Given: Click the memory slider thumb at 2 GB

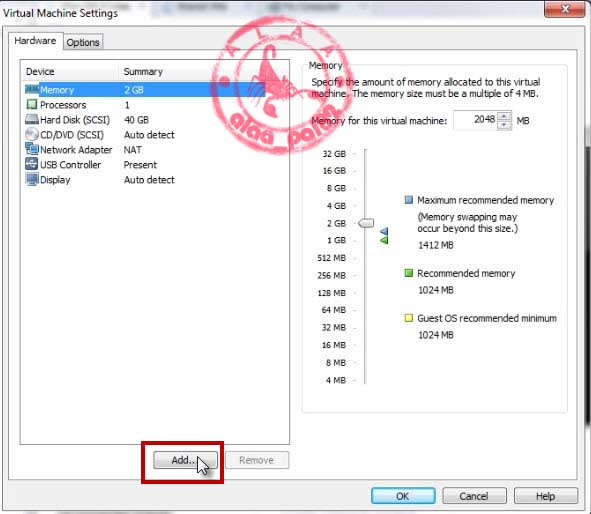Looking at the screenshot, I should 366,223.
